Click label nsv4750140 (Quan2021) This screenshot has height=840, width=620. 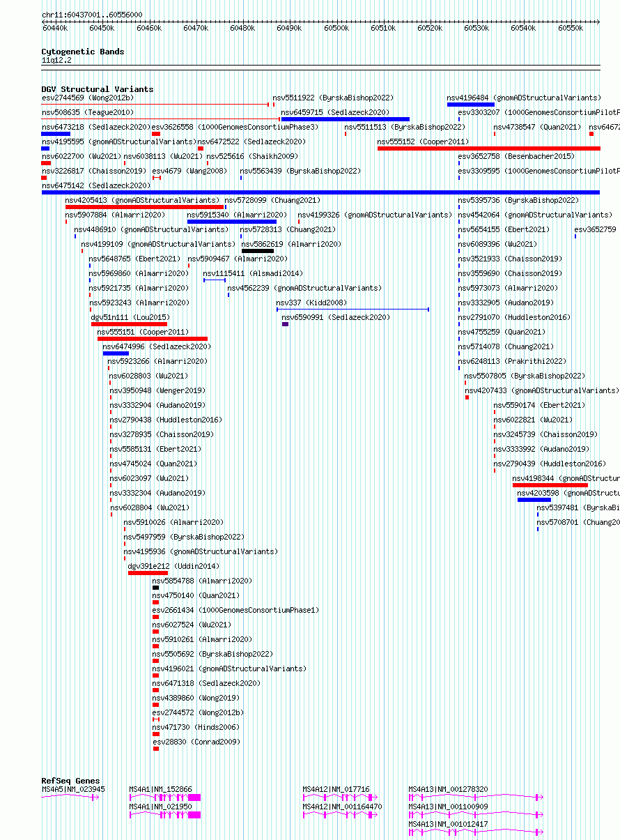pyautogui.click(x=196, y=595)
